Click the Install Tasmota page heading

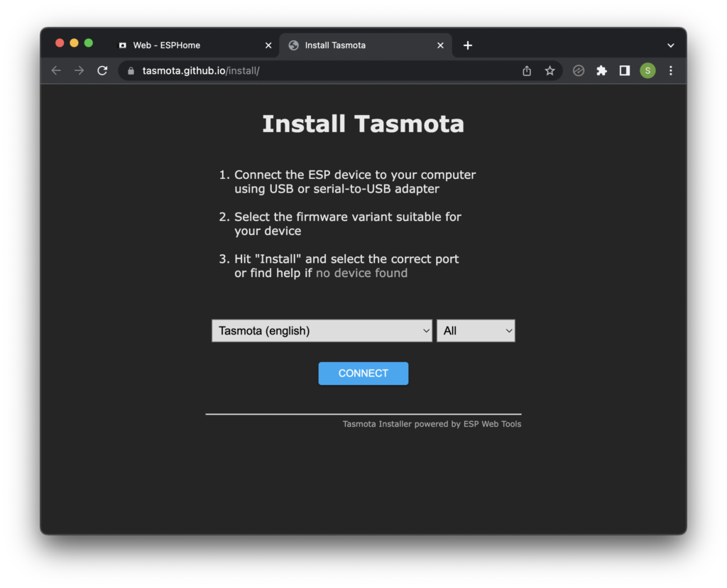tap(363, 124)
